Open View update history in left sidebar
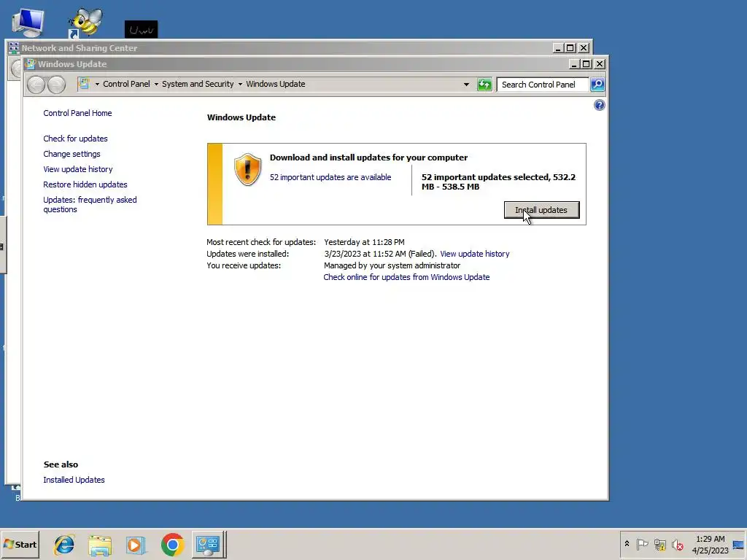 point(77,169)
